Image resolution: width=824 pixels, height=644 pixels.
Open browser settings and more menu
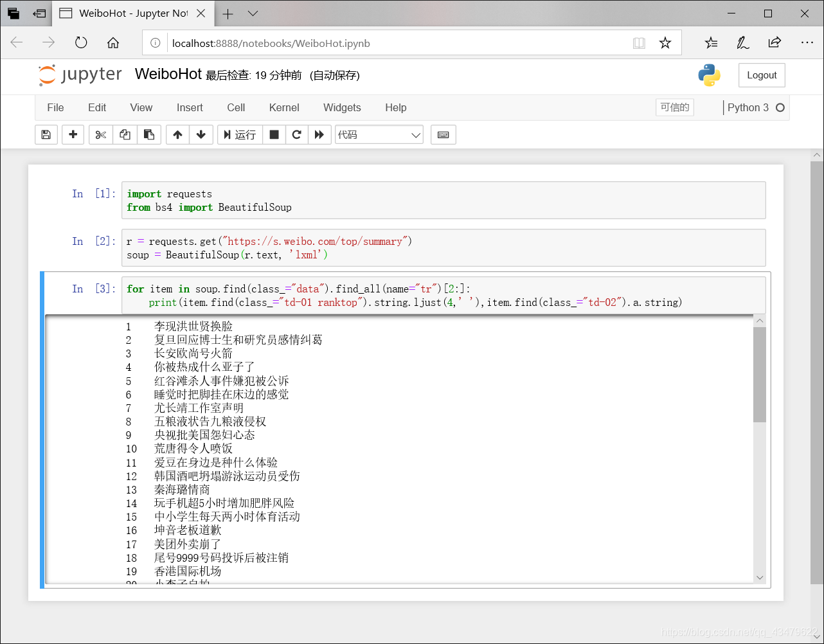(x=807, y=43)
